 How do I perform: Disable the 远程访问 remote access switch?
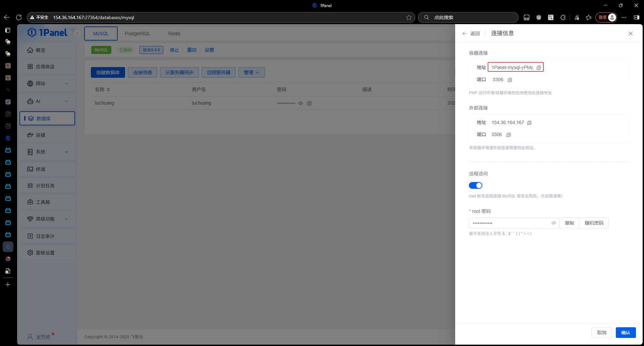click(x=475, y=185)
